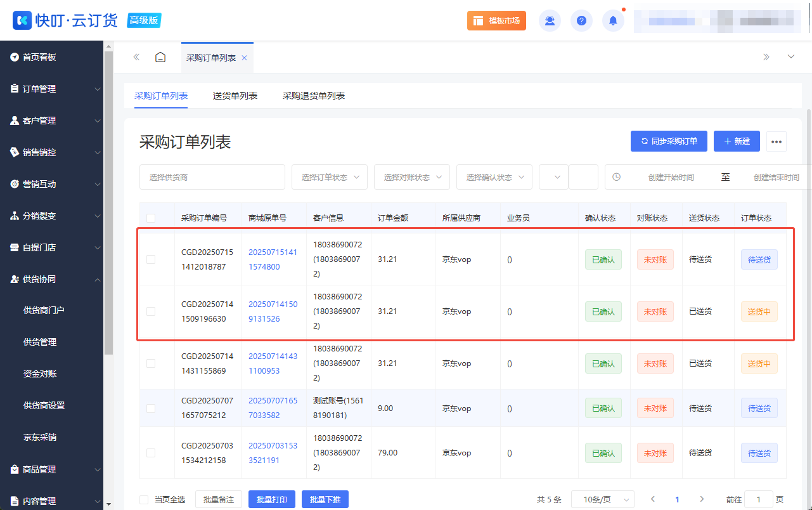Close the 采购订单列表 tab
The height and width of the screenshot is (510, 812).
[x=244, y=58]
